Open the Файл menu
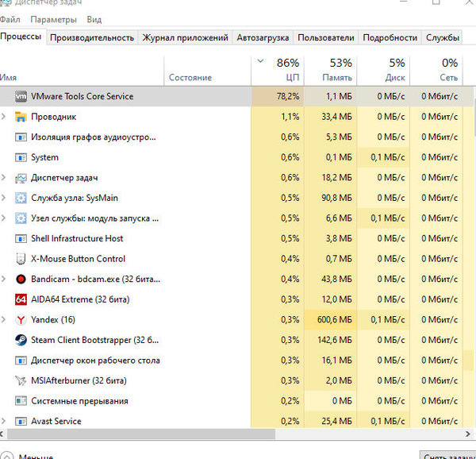The width and height of the screenshot is (476, 459). point(10,20)
